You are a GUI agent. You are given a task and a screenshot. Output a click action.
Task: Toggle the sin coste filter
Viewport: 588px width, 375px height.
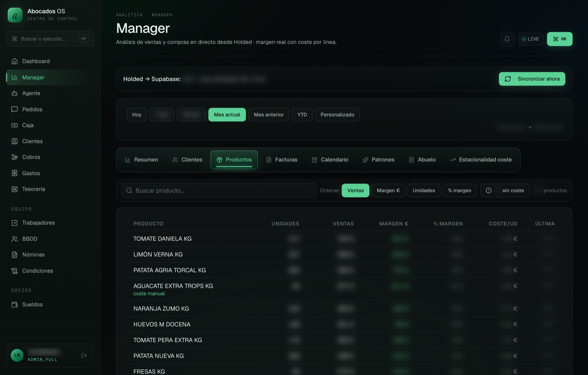click(505, 191)
